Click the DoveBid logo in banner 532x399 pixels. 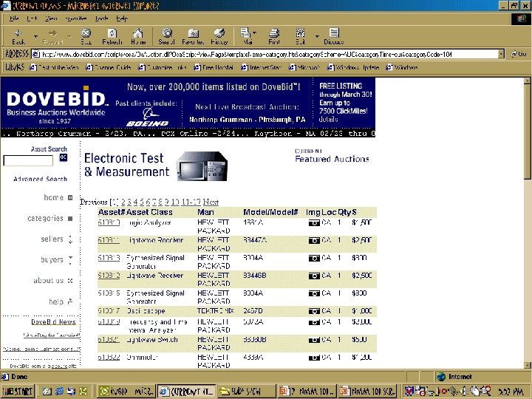[x=56, y=104]
